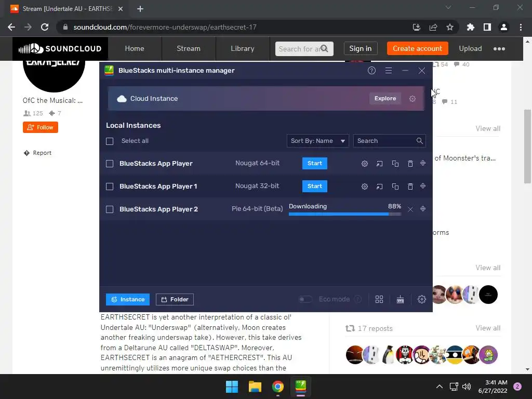The image size is (532, 399).
Task: Follow the artist on SoundCloud
Action: coord(41,127)
